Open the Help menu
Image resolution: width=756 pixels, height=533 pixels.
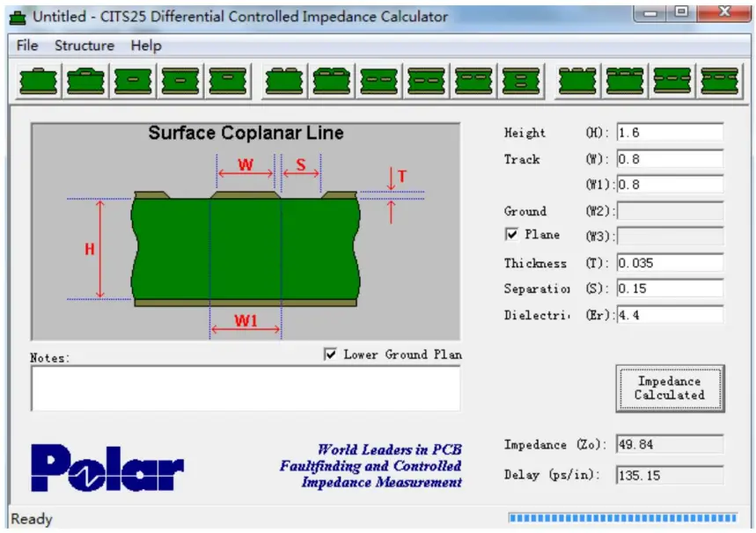pos(146,46)
